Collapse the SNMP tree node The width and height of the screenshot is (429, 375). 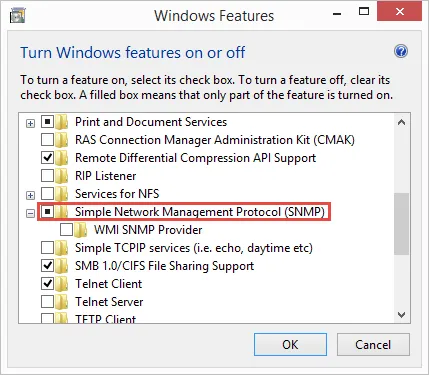(x=30, y=213)
